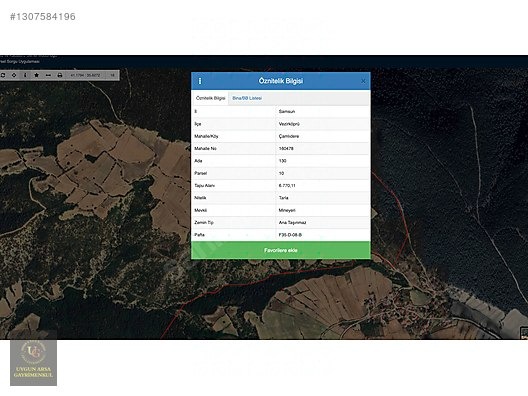Screen dimensions: 528x396
Task: Click the Mevkii value Mineyeri
Action: [287, 210]
